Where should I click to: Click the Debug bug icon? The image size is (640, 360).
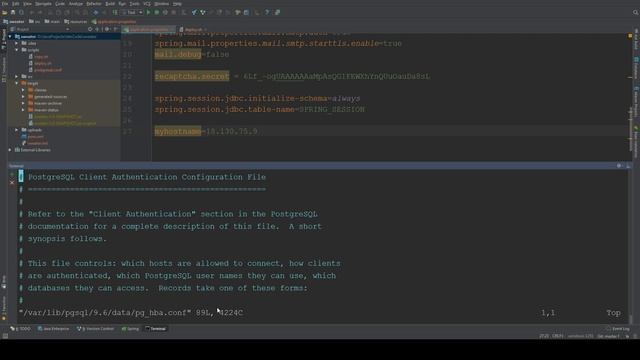click(x=157, y=13)
